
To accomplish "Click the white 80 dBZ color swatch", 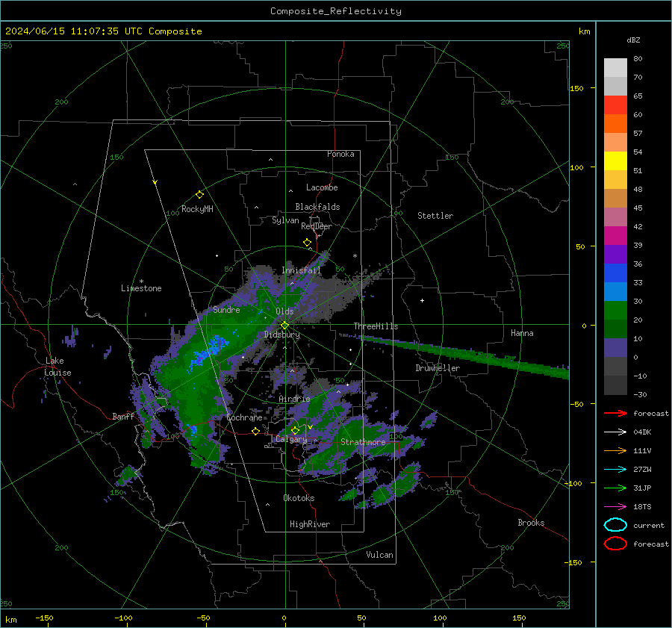I will click(615, 68).
